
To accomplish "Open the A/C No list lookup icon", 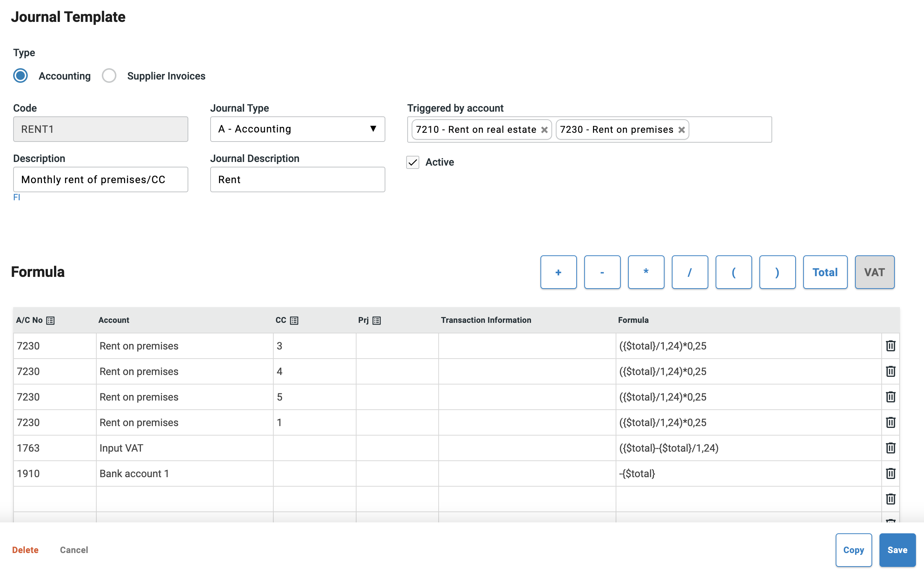I will click(50, 320).
